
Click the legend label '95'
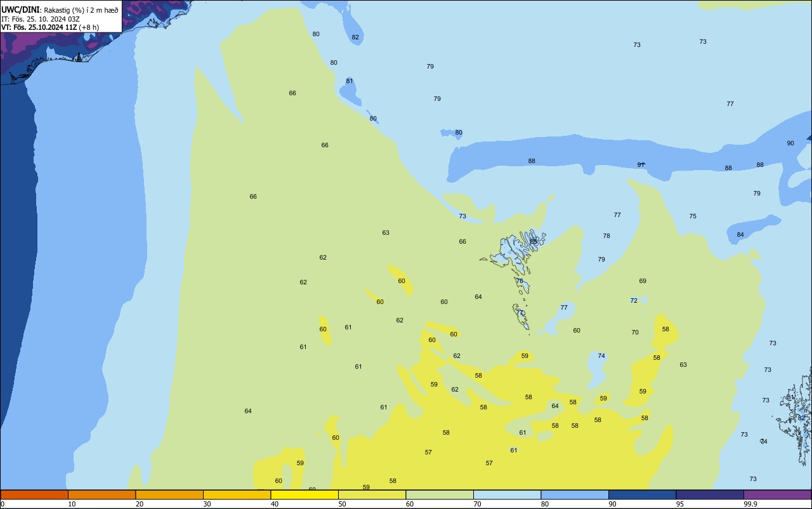(x=680, y=504)
